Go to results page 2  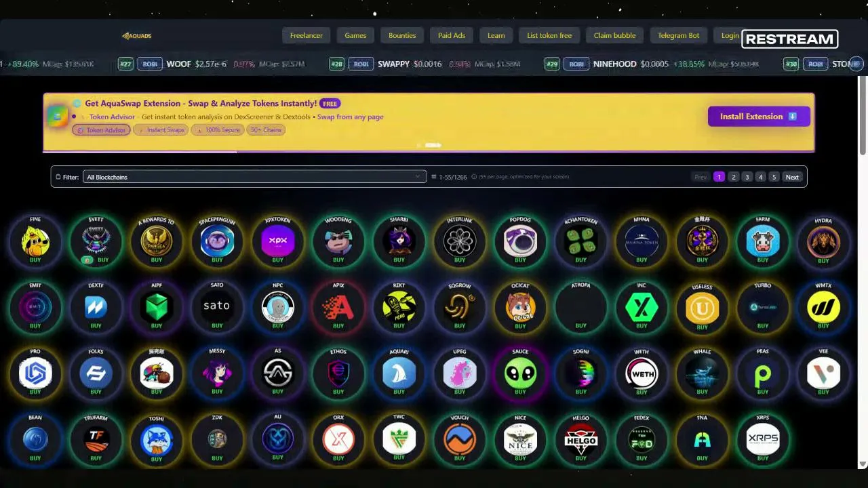tap(733, 177)
